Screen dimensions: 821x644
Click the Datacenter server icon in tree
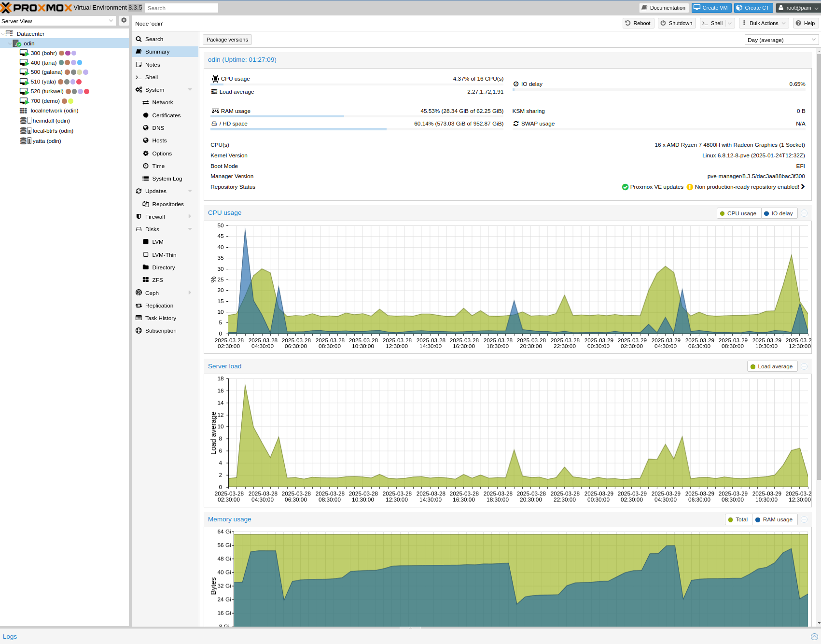[9, 34]
